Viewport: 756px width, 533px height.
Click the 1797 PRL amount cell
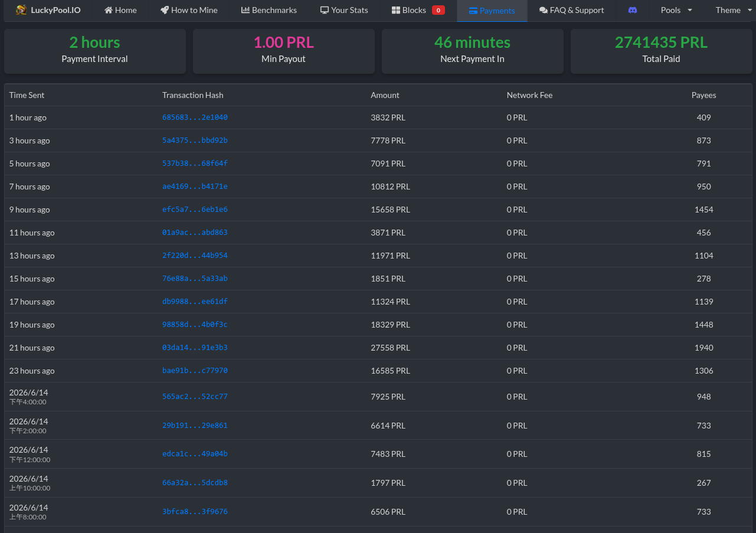[388, 483]
